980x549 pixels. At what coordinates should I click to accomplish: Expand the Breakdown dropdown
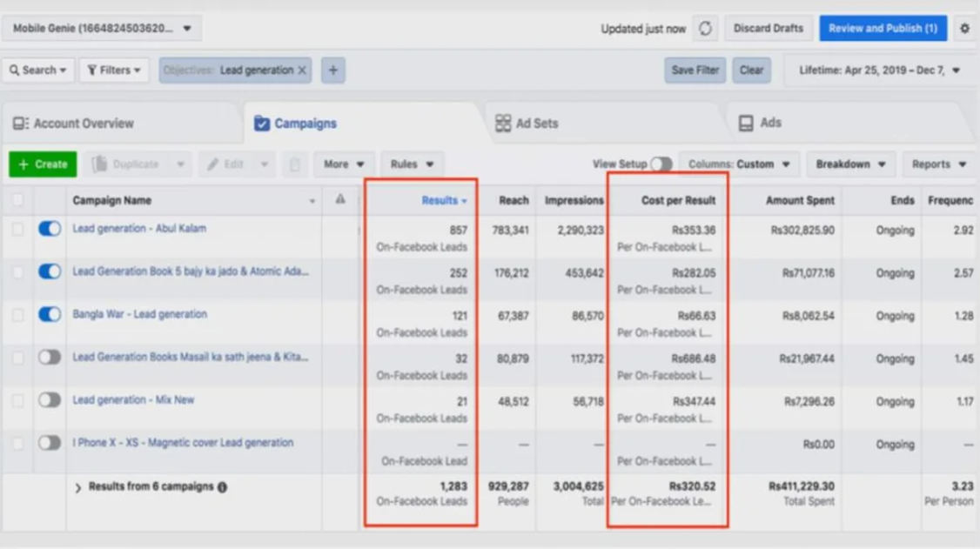849,164
